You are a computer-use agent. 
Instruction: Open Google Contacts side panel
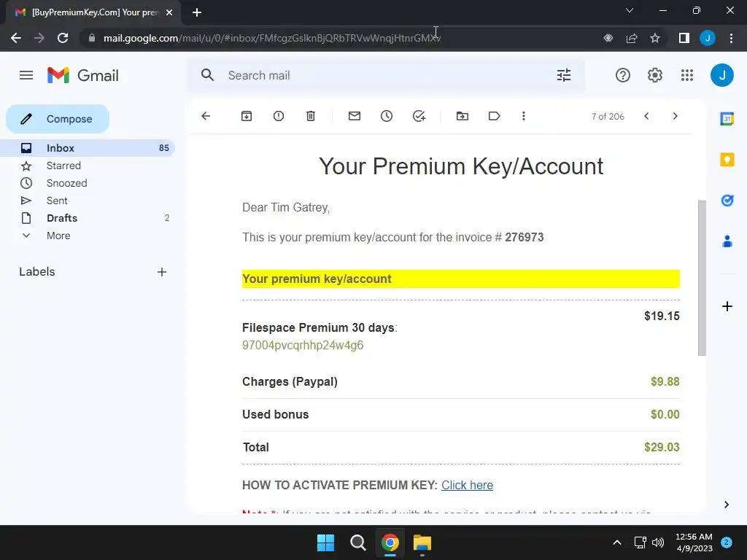point(727,241)
